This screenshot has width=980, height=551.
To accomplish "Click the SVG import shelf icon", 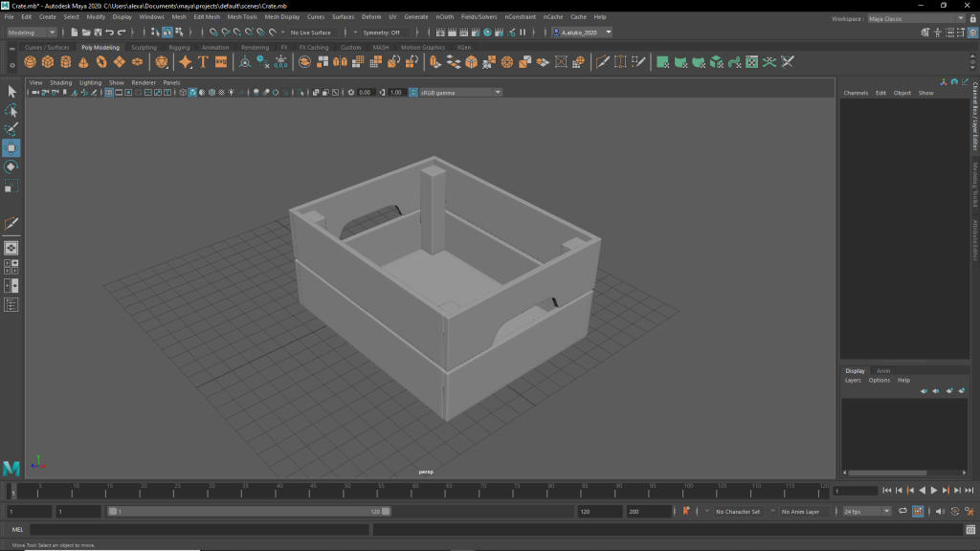I will tap(221, 62).
